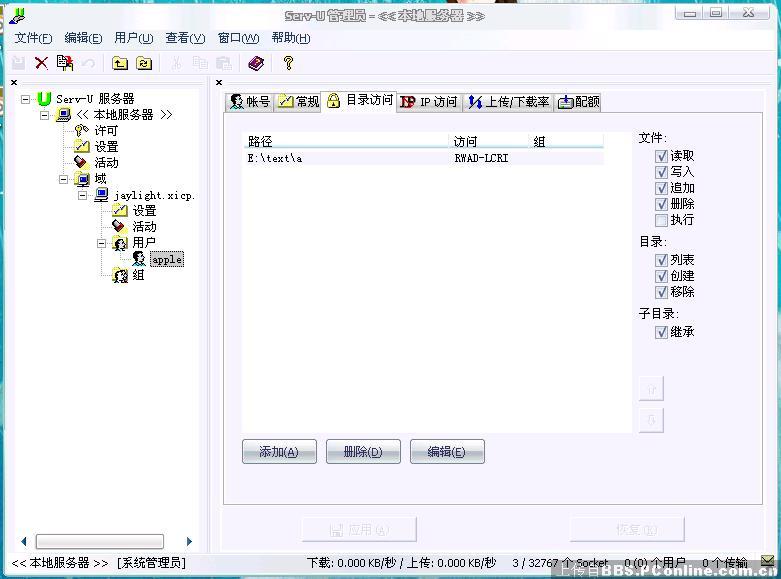Click the yellow question mark help icon
This screenshot has width=781, height=579.
(288, 63)
